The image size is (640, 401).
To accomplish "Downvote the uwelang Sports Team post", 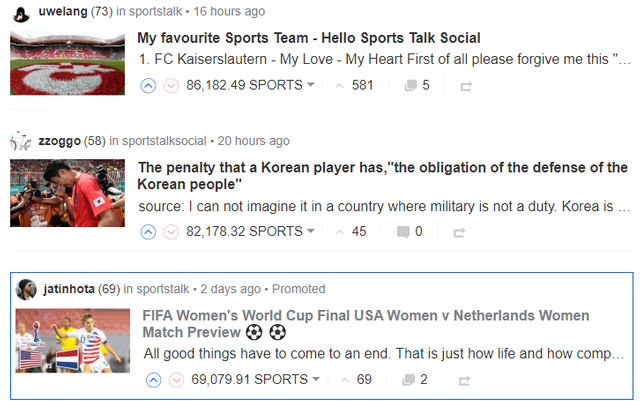I will (171, 86).
